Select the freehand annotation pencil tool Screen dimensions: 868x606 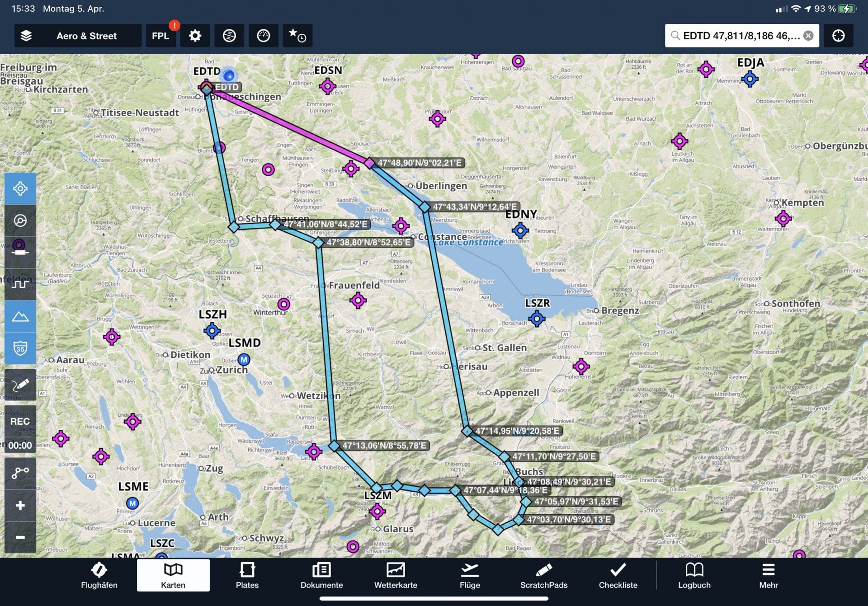tap(20, 385)
